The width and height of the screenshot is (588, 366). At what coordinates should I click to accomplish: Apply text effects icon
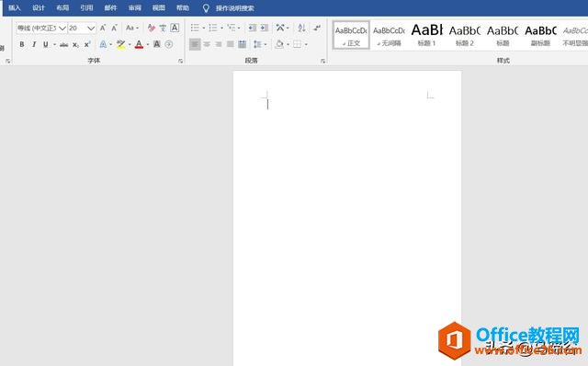coord(103,44)
